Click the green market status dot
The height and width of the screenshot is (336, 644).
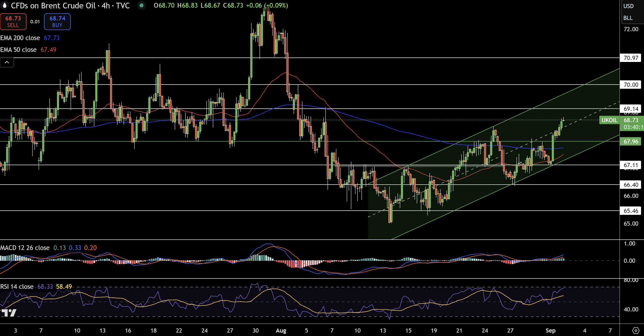[x=142, y=5]
